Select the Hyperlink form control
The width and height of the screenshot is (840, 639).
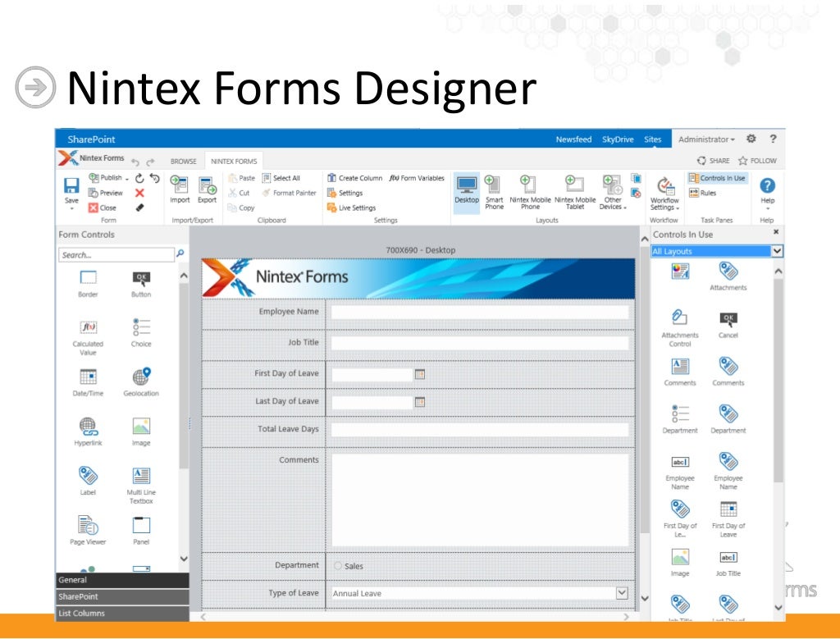[88, 431]
